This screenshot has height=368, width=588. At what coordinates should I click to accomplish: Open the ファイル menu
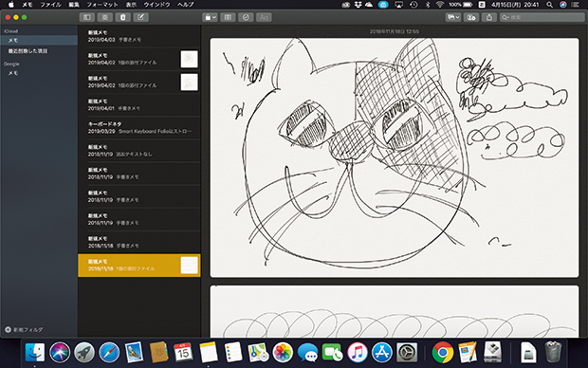click(x=50, y=5)
